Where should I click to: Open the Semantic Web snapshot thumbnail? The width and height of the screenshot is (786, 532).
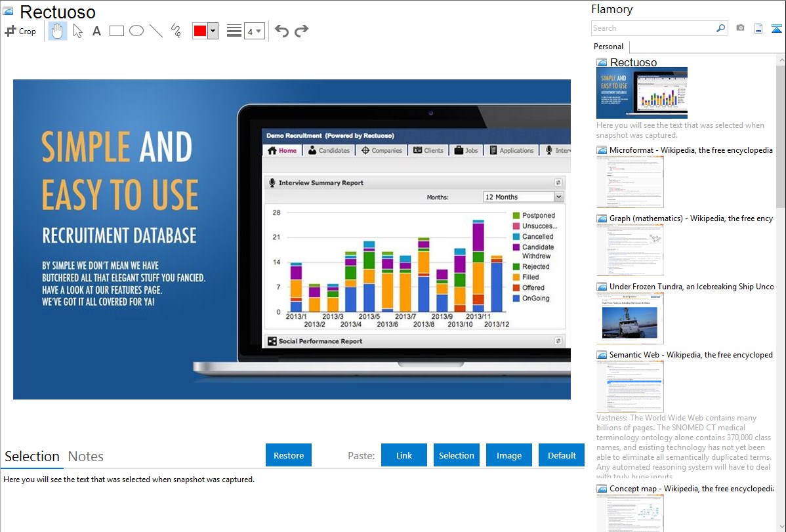(630, 386)
